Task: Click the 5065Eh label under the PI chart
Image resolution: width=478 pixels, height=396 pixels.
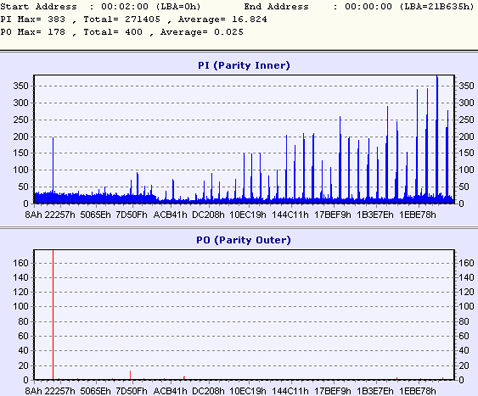Action: click(96, 215)
